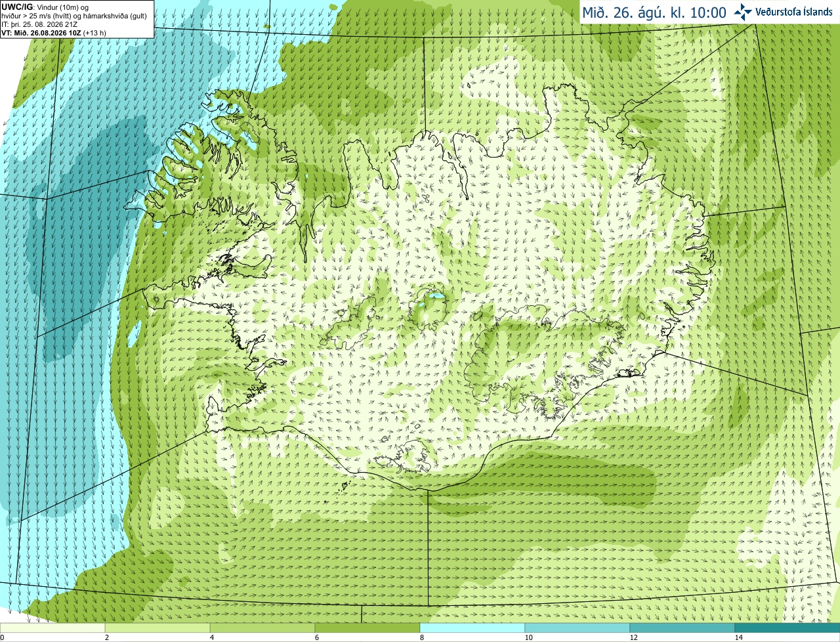Pick the 12–14 teal legend swatch

click(x=682, y=628)
